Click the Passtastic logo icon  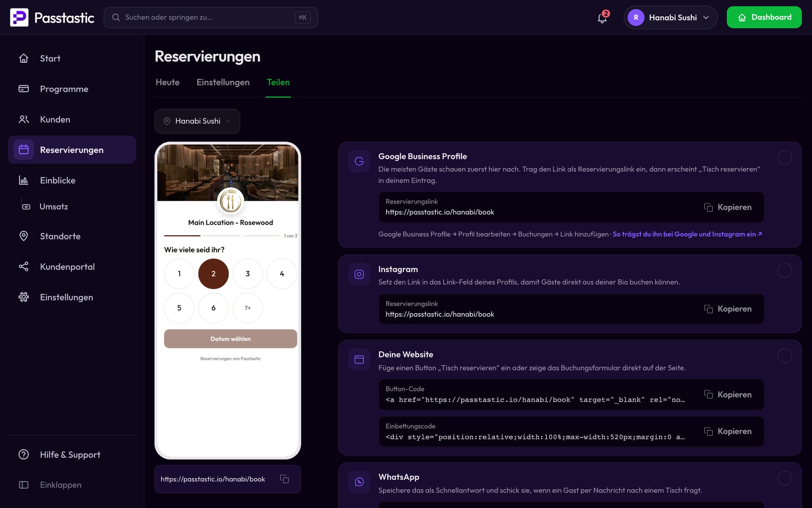coord(19,17)
